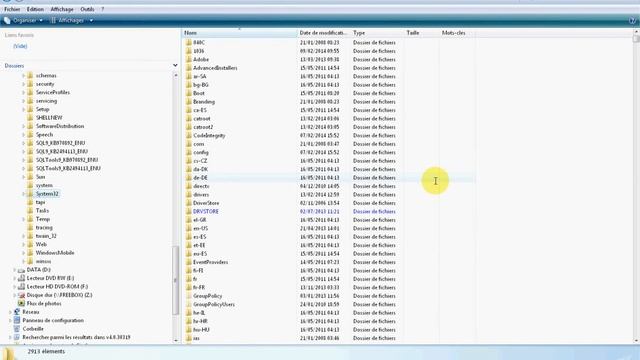Screen dimensions: 640x360
Task: Click the 040C folder icon
Action: point(188,42)
